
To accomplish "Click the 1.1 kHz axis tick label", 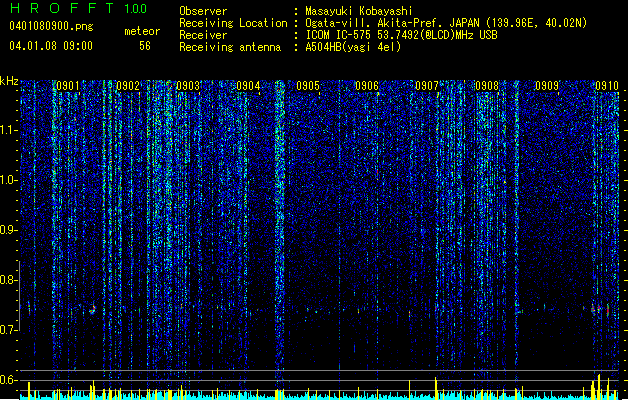I will click(x=9, y=130).
